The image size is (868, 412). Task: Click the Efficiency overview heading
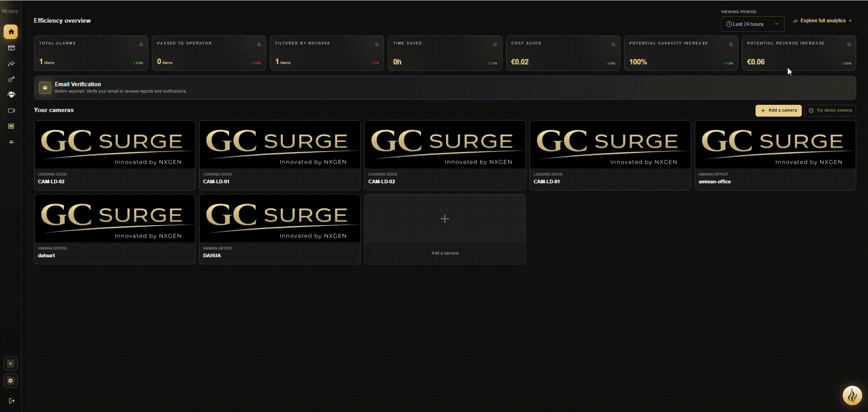(x=62, y=20)
